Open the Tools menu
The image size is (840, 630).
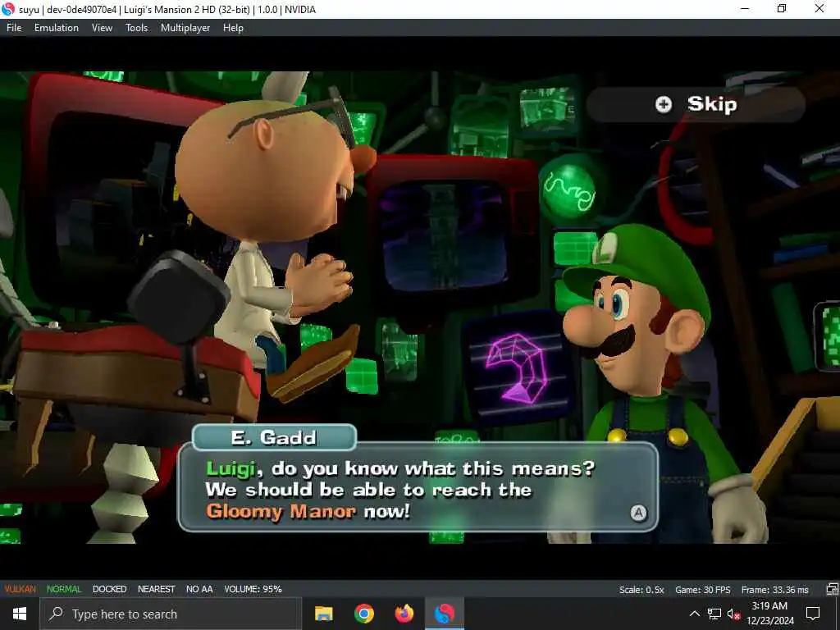[x=137, y=28]
